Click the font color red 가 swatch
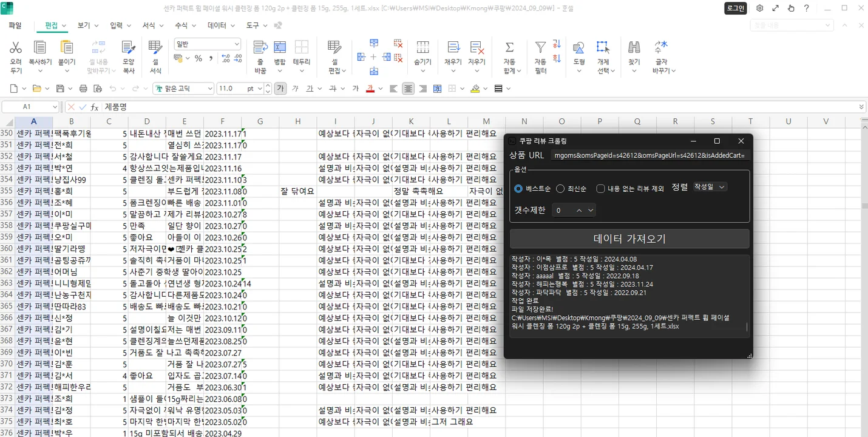The image size is (868, 437). tap(370, 89)
